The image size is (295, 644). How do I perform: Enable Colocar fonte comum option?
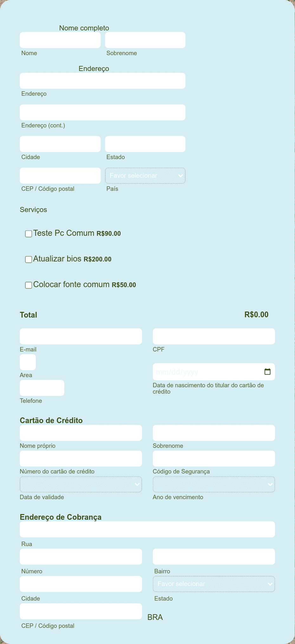(x=29, y=285)
